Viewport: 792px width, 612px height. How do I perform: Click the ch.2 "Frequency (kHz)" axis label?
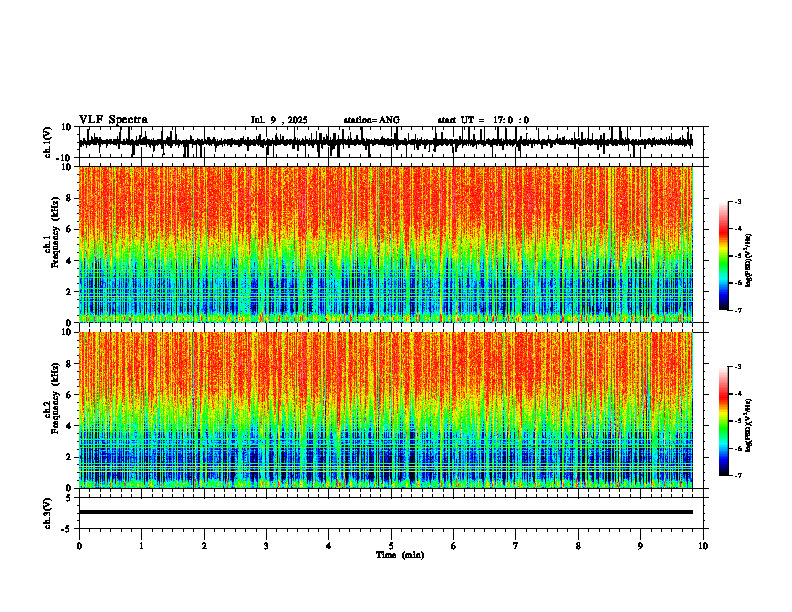[x=55, y=398]
